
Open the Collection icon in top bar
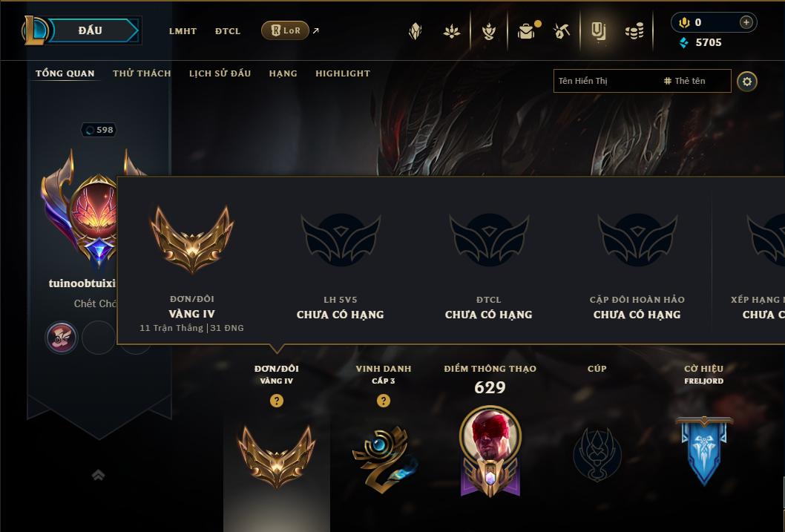pos(598,31)
